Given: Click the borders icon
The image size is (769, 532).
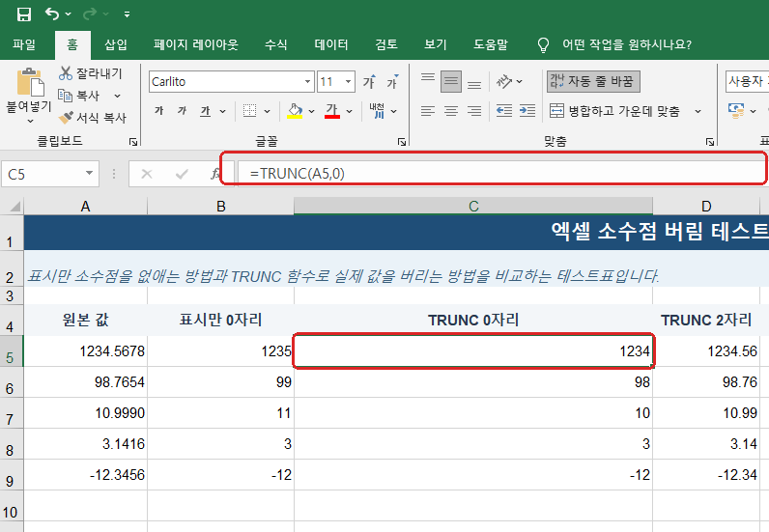Looking at the screenshot, I should click(x=249, y=111).
